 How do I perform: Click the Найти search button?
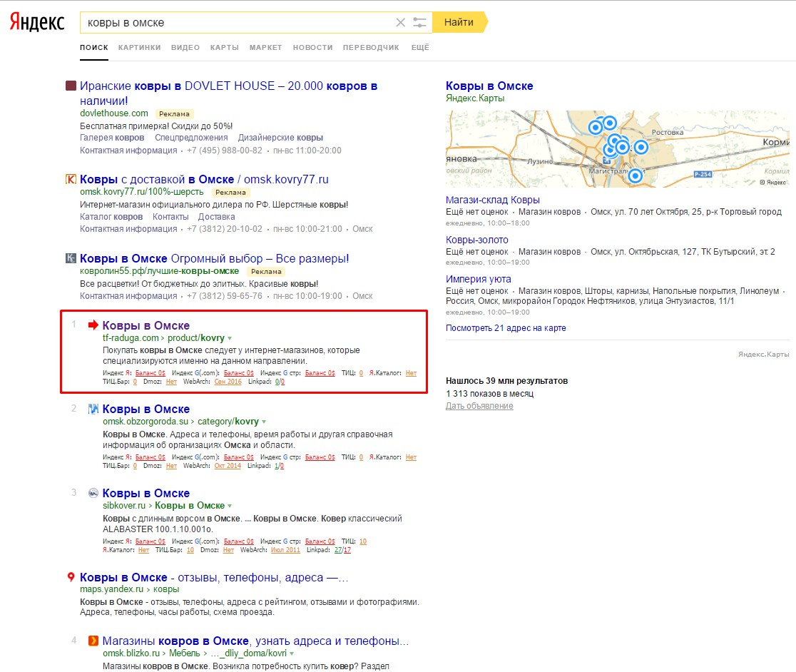click(x=459, y=22)
